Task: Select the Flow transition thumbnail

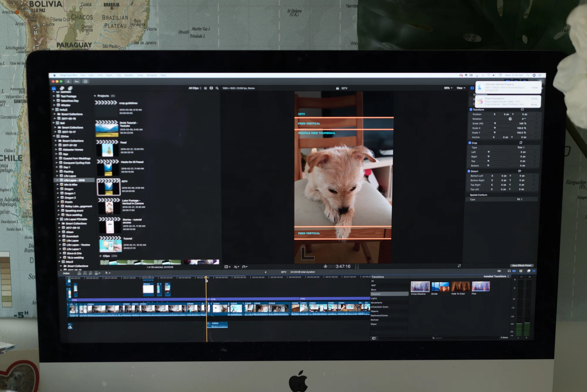Action: pos(480,286)
